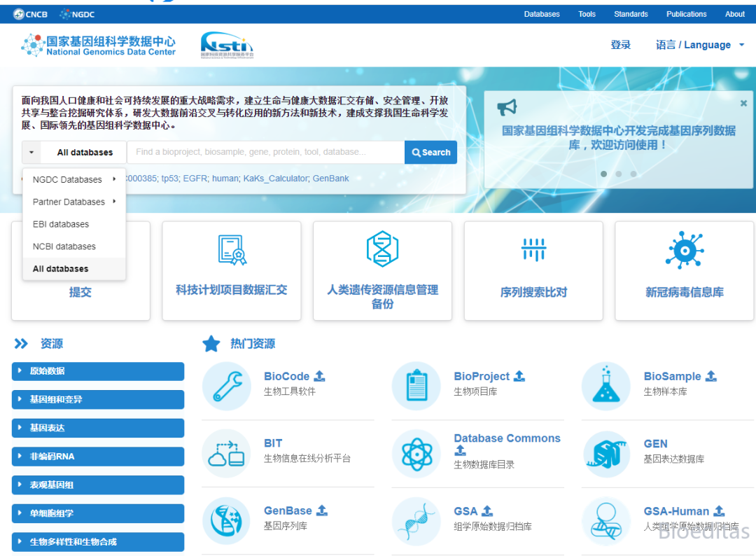The height and width of the screenshot is (556, 756).
Task: Click the NGDC National Genomics Data Center logo
Action: click(x=98, y=44)
